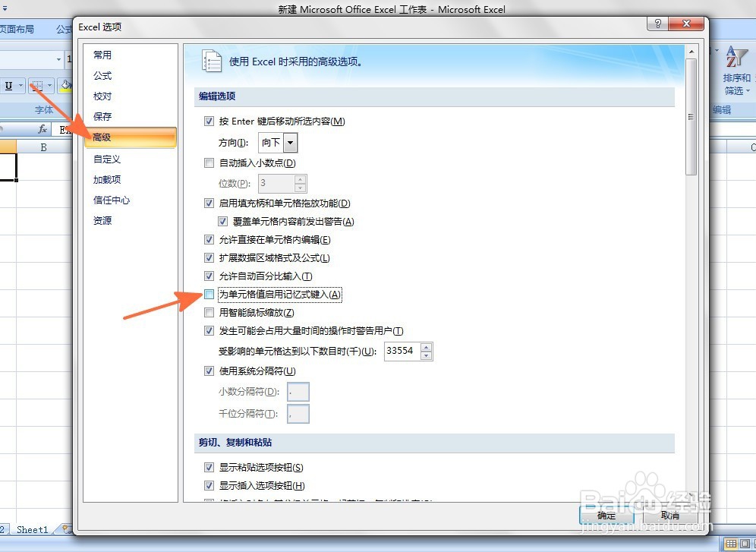
Task: Select 自定义 in the options sidebar
Action: tap(131, 159)
